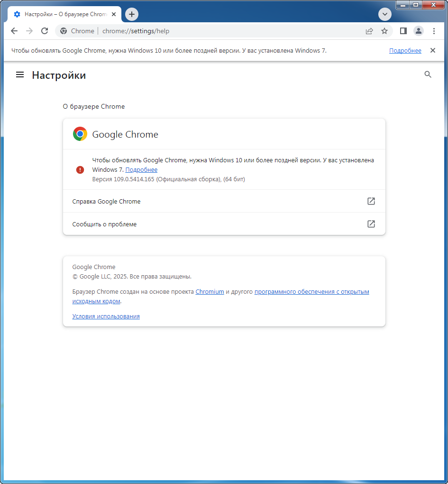The image size is (448, 484).
Task: Click external link icon for Сообщить о проблеме
Action: (x=371, y=224)
